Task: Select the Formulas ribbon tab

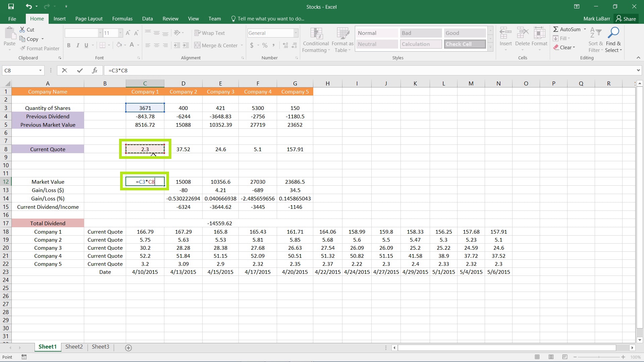Action: coord(122,18)
